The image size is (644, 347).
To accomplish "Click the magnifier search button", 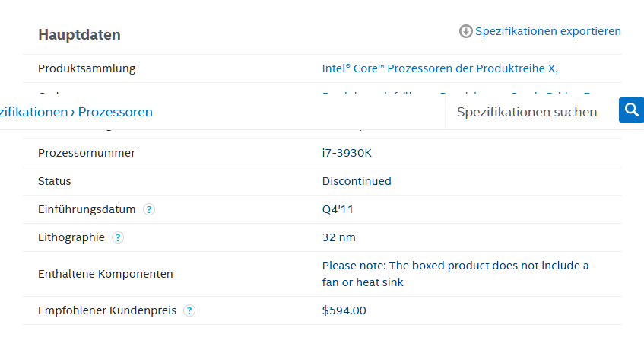I will (631, 110).
